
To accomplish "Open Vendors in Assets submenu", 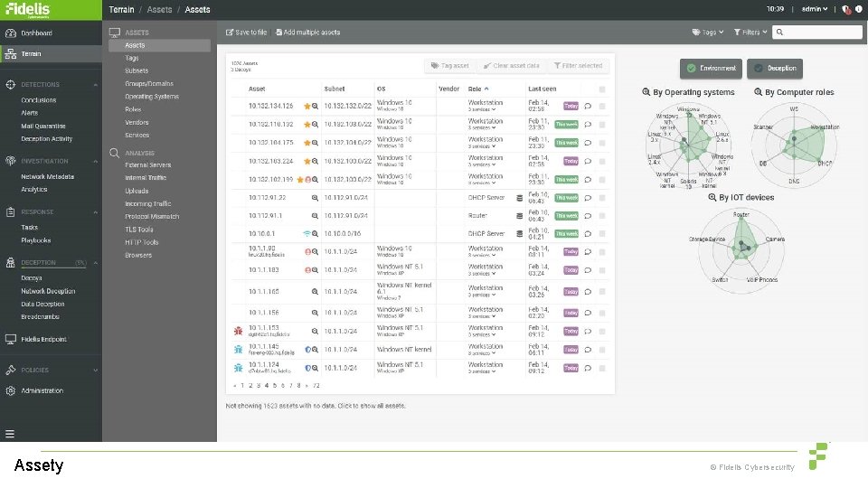I will coord(137,122).
